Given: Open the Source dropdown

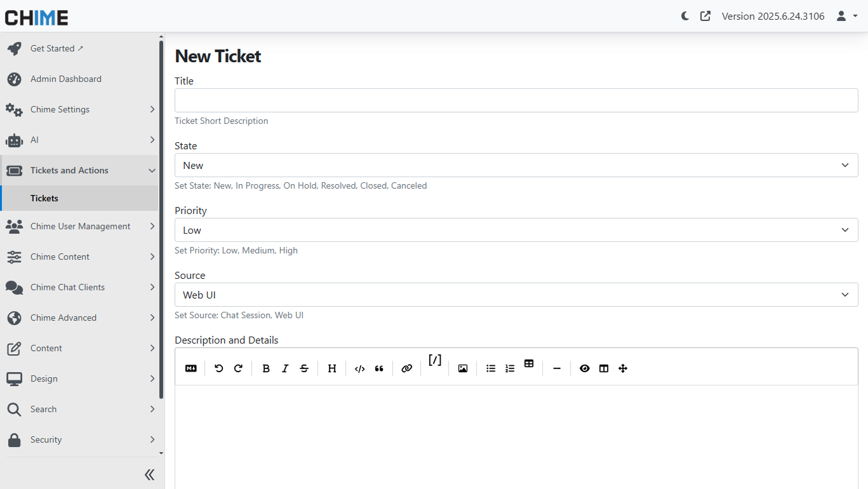Looking at the screenshot, I should coord(516,295).
